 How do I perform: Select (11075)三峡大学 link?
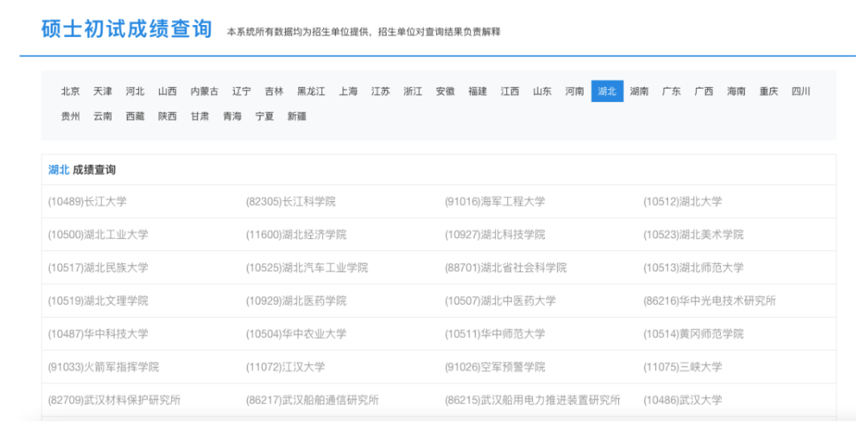tap(682, 367)
